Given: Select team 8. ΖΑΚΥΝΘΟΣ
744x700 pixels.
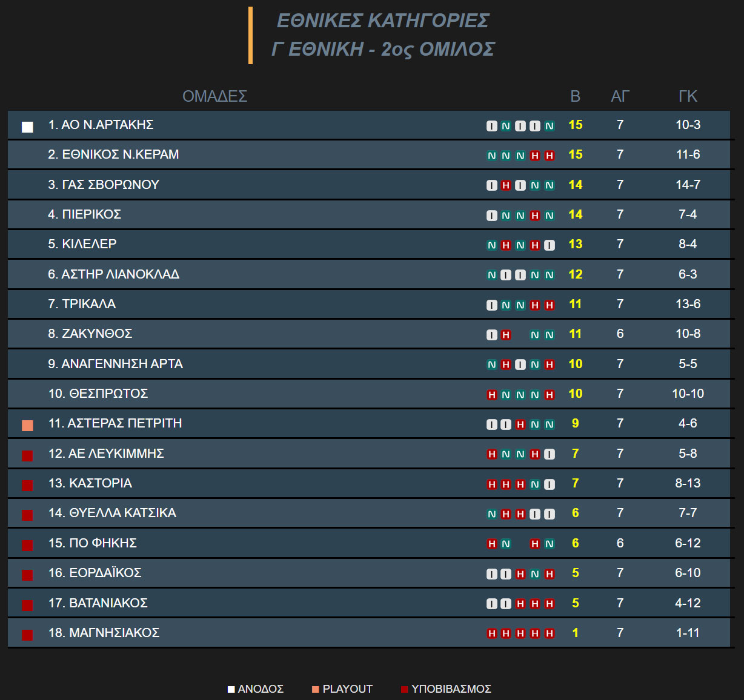Looking at the screenshot, I should pos(90,334).
